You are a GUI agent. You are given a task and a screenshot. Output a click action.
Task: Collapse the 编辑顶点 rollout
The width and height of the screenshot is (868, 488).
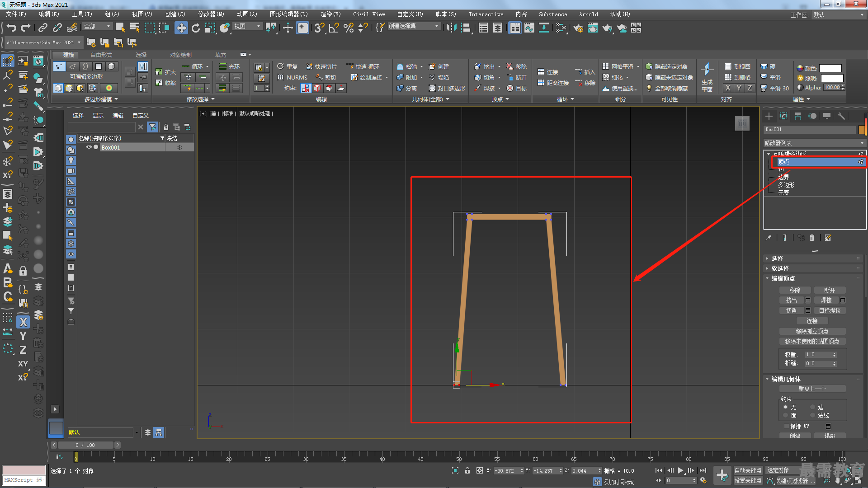point(814,278)
